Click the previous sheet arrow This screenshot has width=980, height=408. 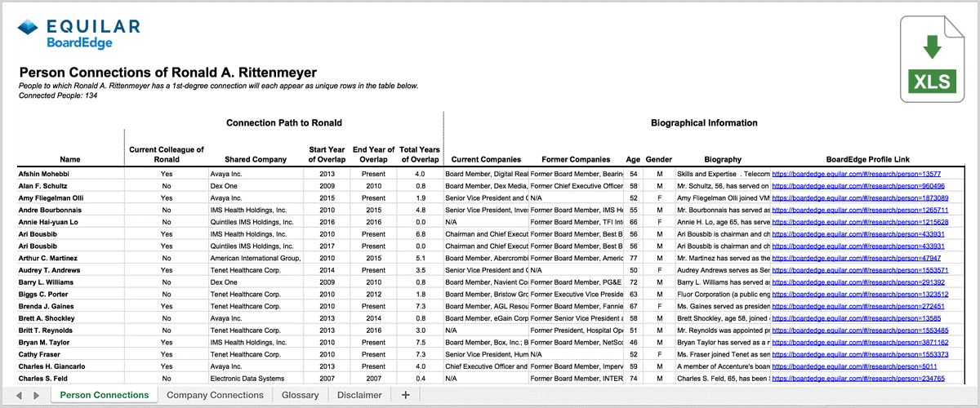(18, 395)
